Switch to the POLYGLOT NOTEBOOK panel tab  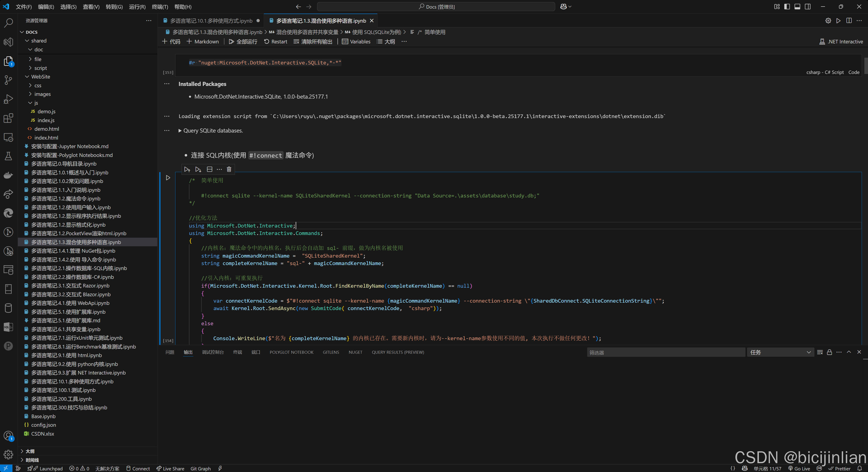[x=291, y=352]
